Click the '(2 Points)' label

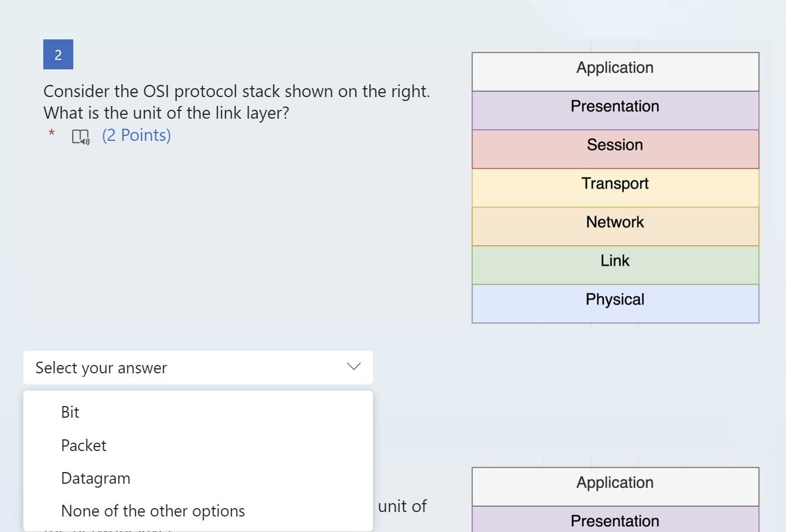[137, 135]
